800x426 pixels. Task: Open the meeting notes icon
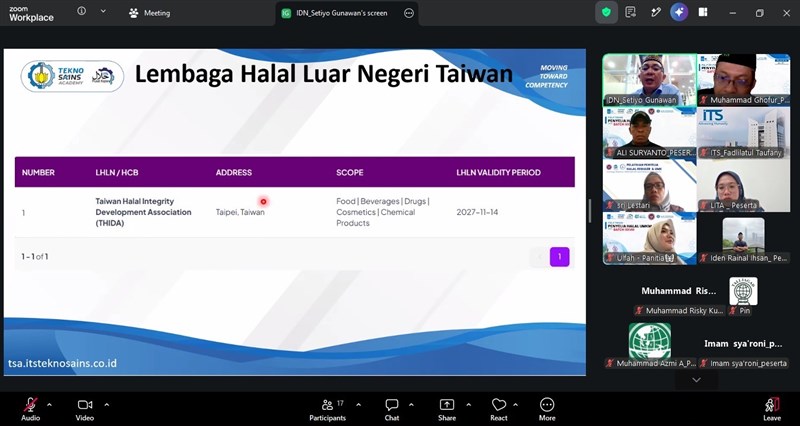click(x=631, y=13)
